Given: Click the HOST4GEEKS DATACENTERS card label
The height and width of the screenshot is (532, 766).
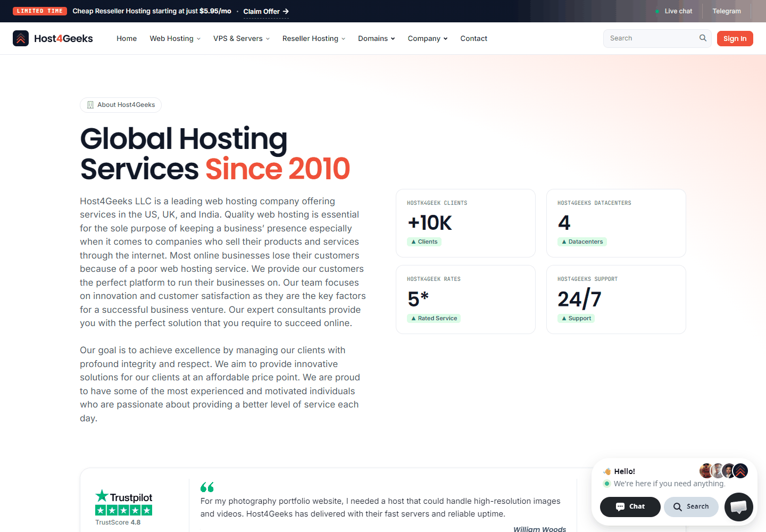Looking at the screenshot, I should 594,203.
